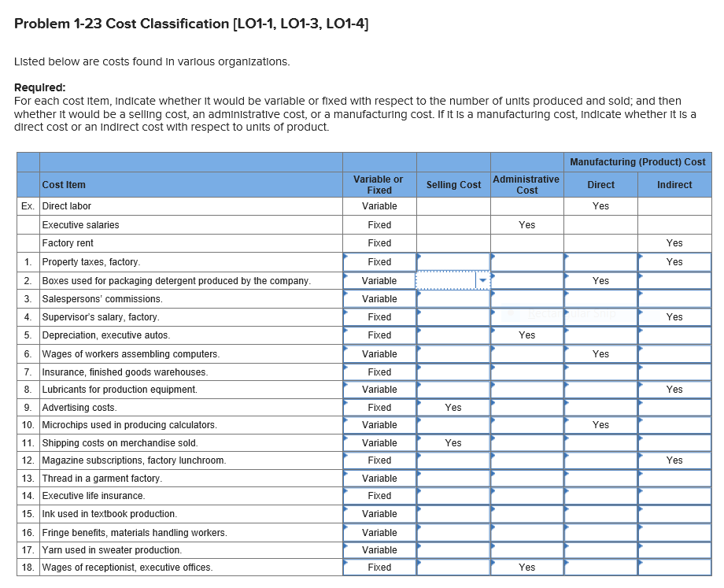Open the Indirect dropdown for Magazine subscriptions, factory lunchroom
The height and width of the screenshot is (588, 724).
click(x=674, y=460)
